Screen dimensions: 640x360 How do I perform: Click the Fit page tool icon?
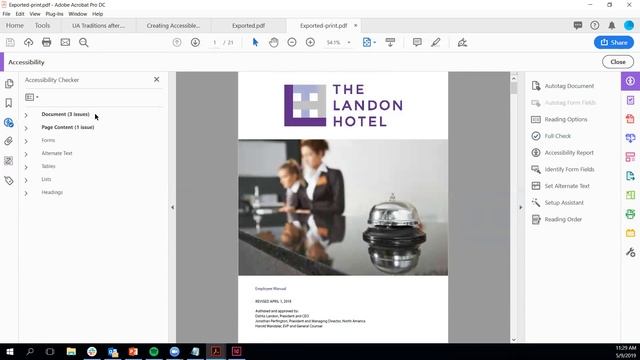(x=367, y=42)
